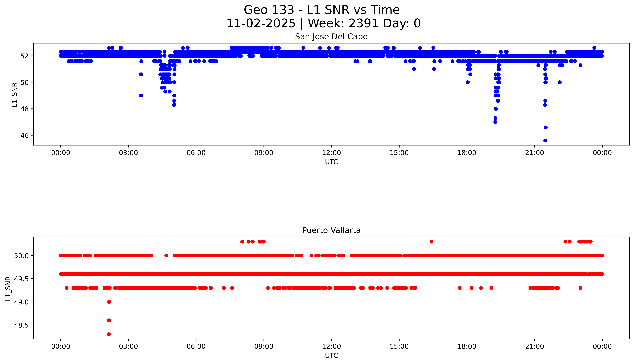Click the L1_SNR y-axis label of the red plot
The width and height of the screenshot is (634, 364).
(8, 288)
